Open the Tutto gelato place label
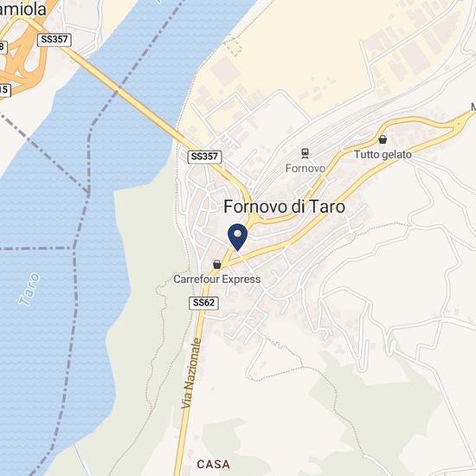Image resolution: width=476 pixels, height=476 pixels. pyautogui.click(x=383, y=155)
